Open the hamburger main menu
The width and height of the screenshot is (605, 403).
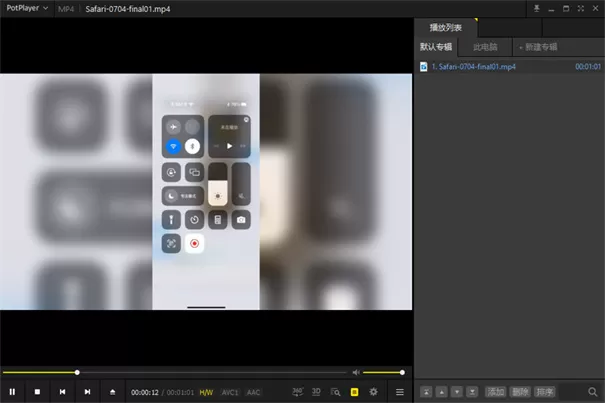pyautogui.click(x=400, y=392)
